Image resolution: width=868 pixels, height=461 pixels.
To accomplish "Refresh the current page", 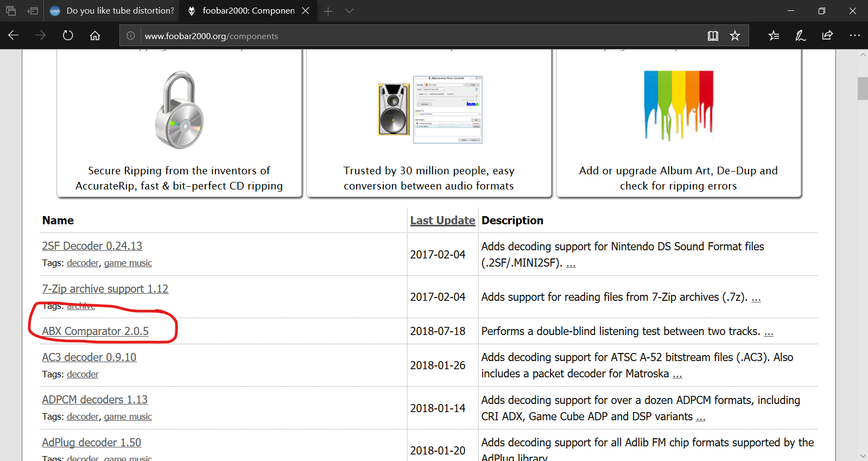I will [68, 35].
